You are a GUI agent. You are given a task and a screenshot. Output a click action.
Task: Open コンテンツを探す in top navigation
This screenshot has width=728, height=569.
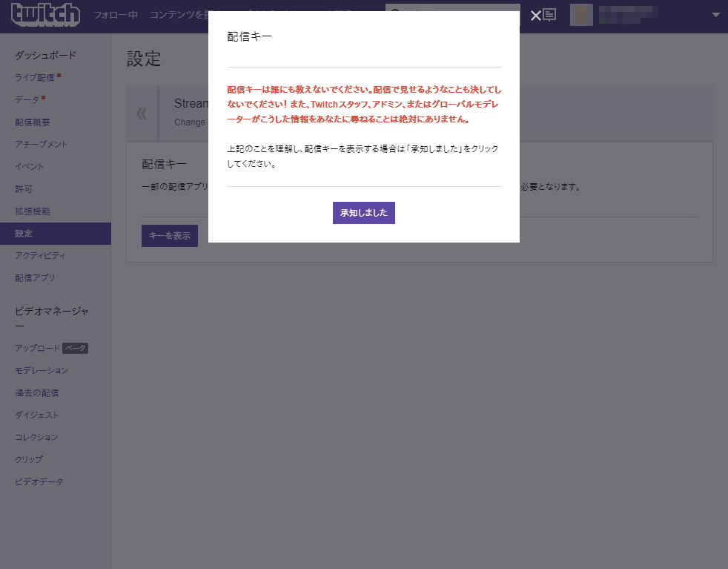[x=179, y=15]
